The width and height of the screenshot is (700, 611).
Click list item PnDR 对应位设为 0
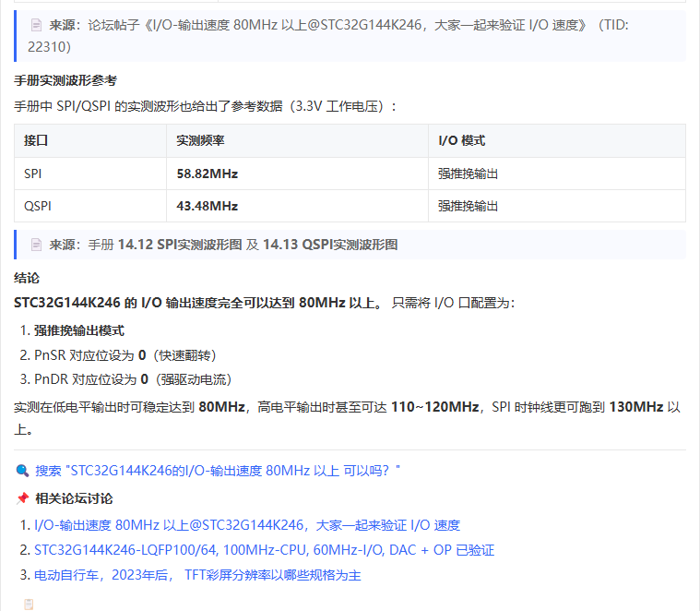point(133,379)
